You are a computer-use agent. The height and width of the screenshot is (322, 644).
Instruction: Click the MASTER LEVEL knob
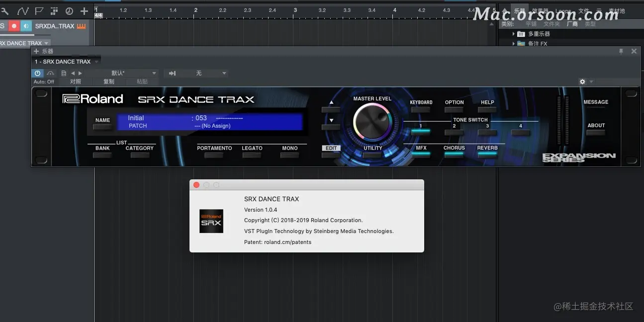click(x=372, y=123)
